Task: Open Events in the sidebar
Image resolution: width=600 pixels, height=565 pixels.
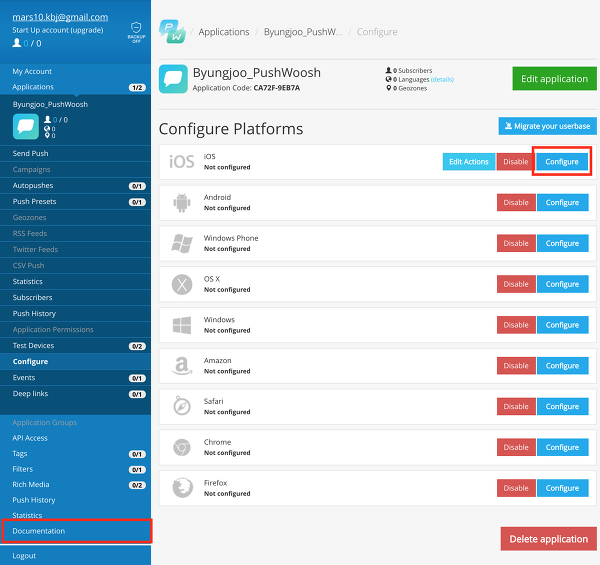Action: point(75,378)
